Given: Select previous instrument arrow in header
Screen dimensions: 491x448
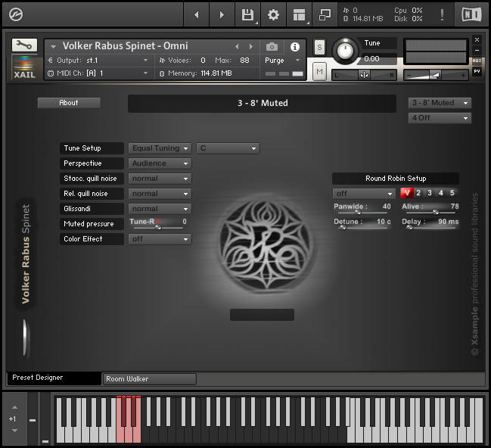Looking at the screenshot, I should coord(237,47).
